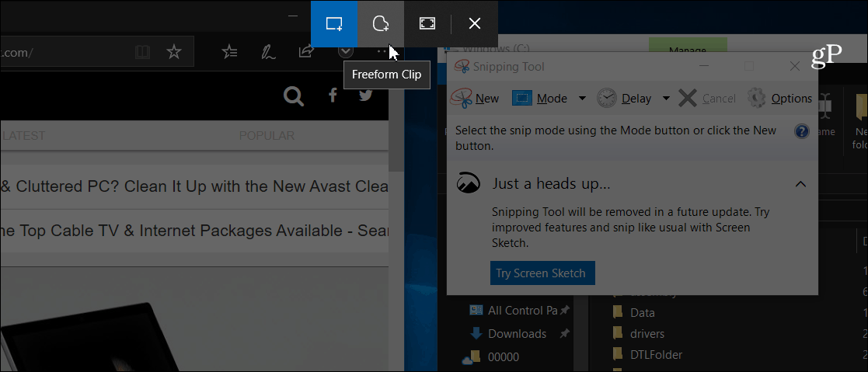Click the Try Screen Sketch button
The height and width of the screenshot is (372, 868).
[542, 273]
